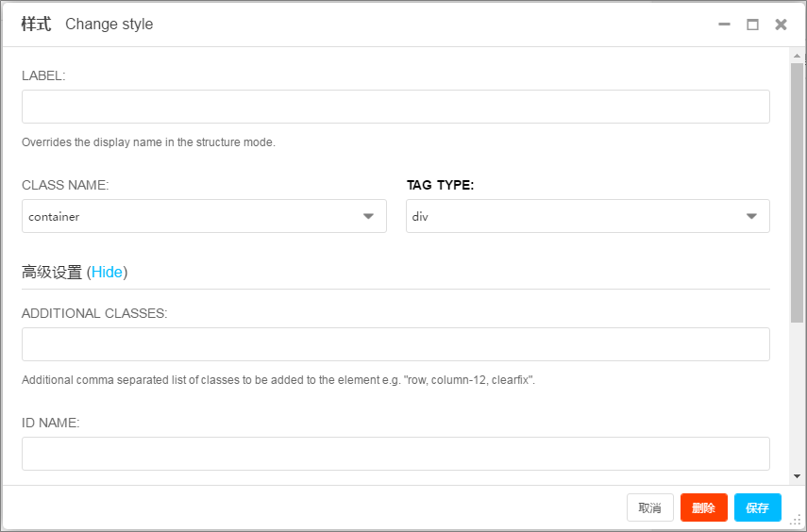
Task: Focus the ADDITIONAL CLASSES input field
Action: coord(395,344)
